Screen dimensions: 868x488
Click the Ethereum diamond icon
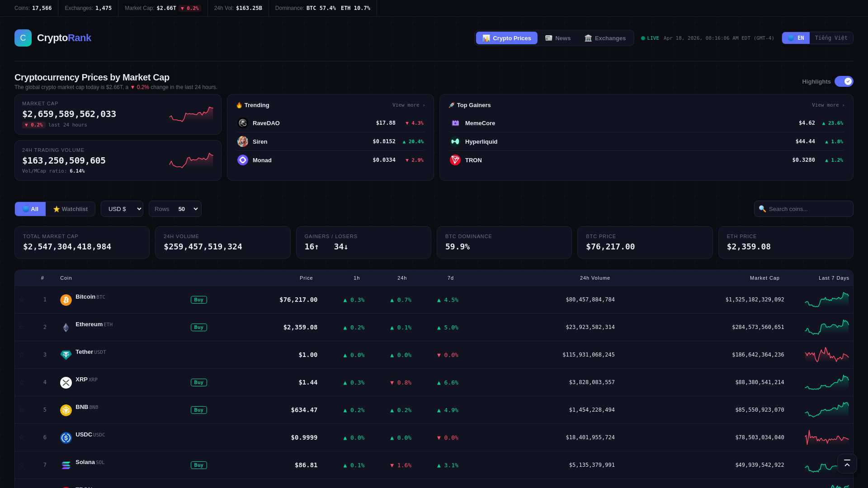[x=66, y=327]
